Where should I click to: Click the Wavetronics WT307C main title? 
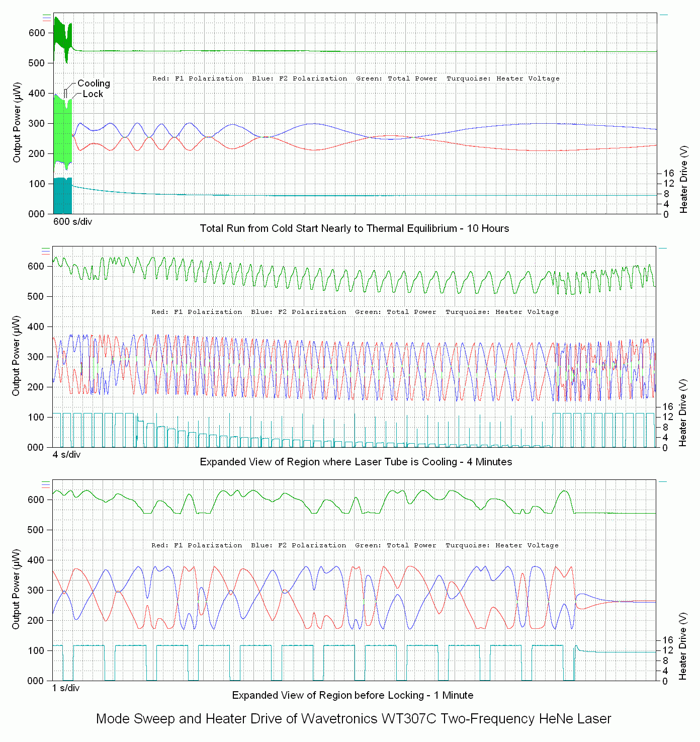click(x=354, y=719)
